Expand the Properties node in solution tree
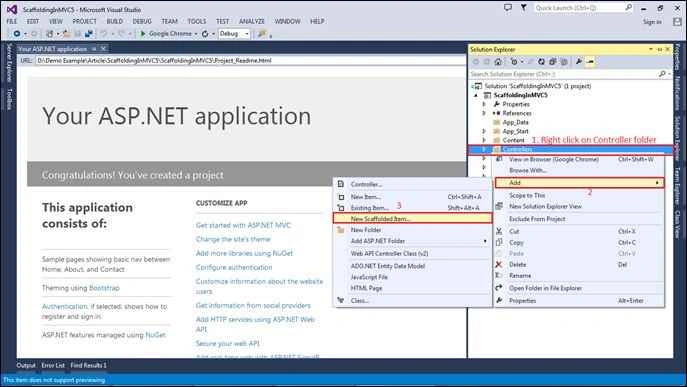Image resolution: width=687 pixels, height=387 pixels. pyautogui.click(x=484, y=104)
